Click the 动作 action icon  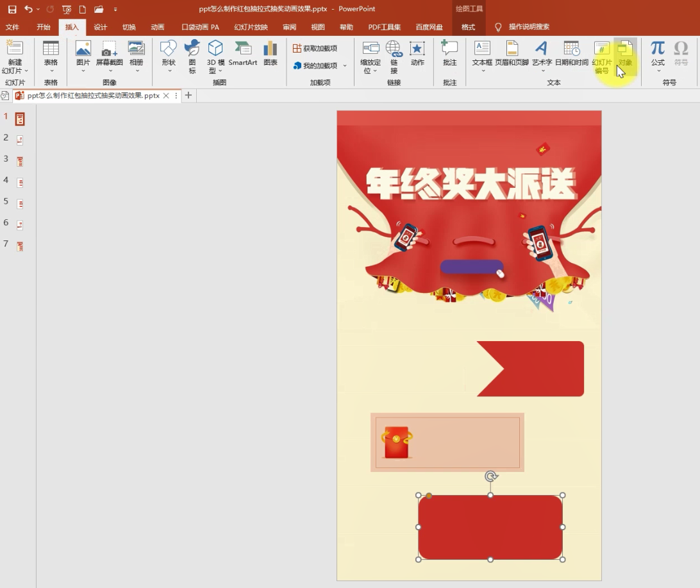pos(417,48)
